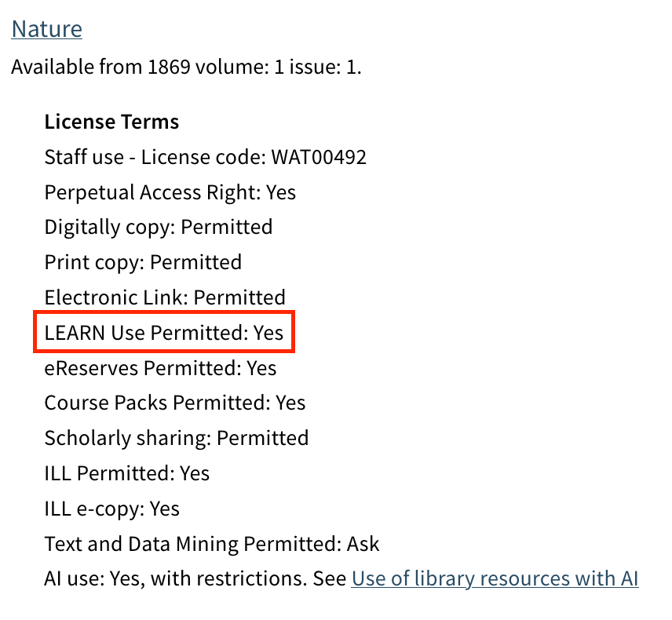
Task: Click the Electronic Link: Permitted line
Action: coord(165,298)
